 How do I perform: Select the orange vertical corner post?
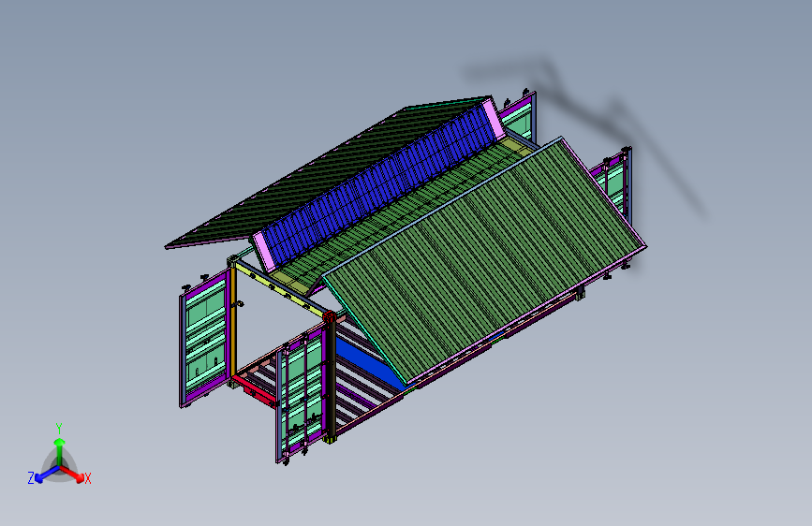233,321
